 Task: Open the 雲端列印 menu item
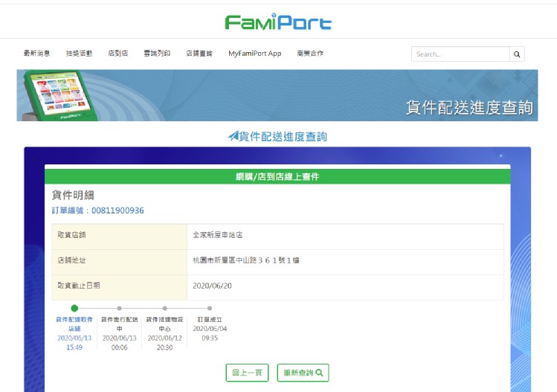pyautogui.click(x=157, y=54)
